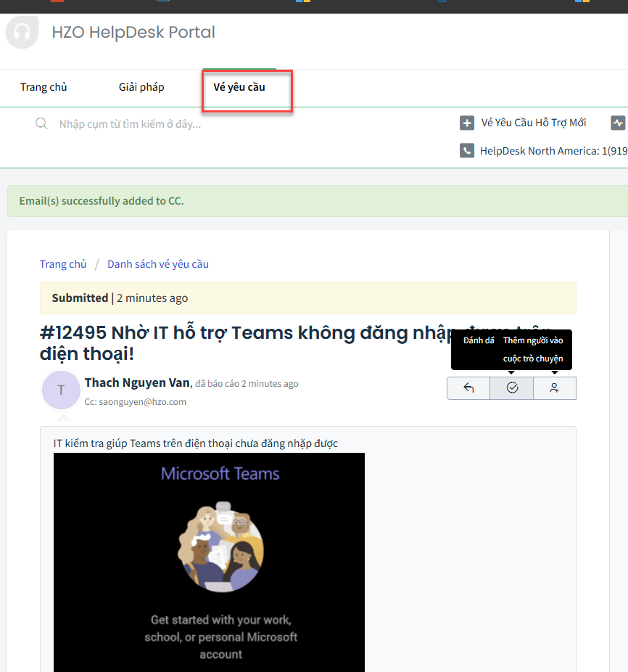The width and height of the screenshot is (628, 672).
Task: Click the search magnifier icon
Action: 41,124
